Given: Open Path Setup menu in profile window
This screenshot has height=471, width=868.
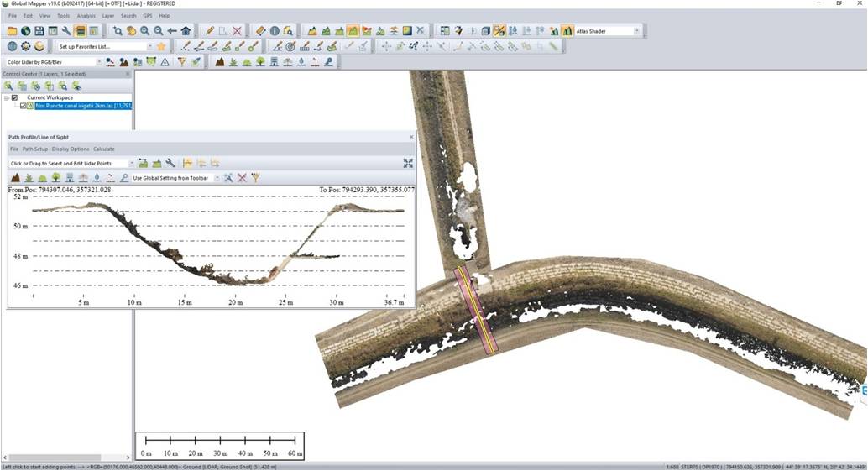Looking at the screenshot, I should (x=34, y=149).
